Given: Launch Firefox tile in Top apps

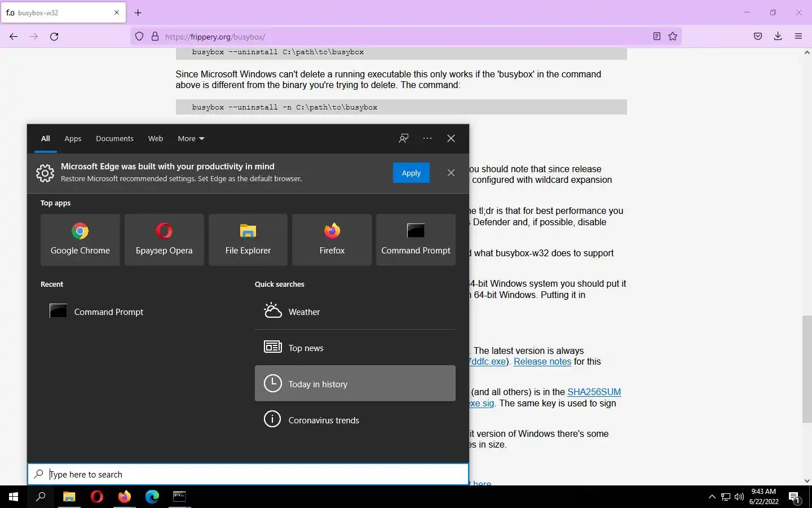Looking at the screenshot, I should click(x=332, y=239).
